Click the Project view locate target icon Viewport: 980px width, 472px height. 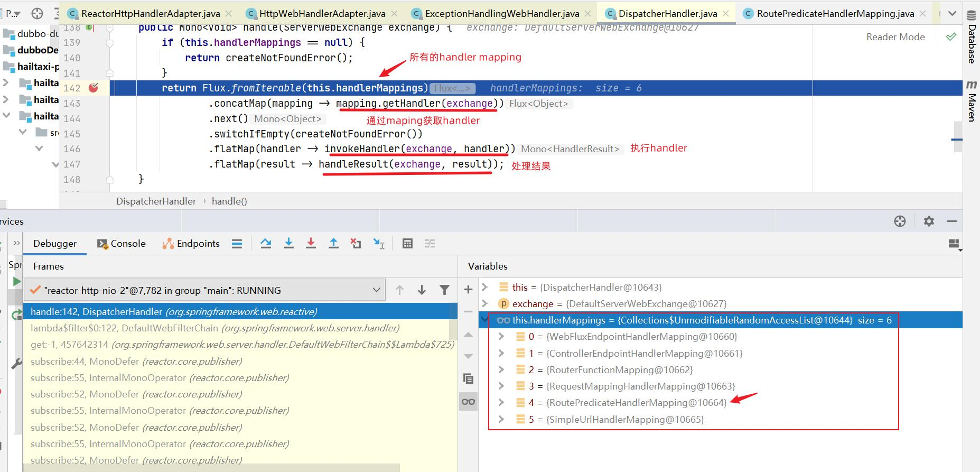coord(37,13)
